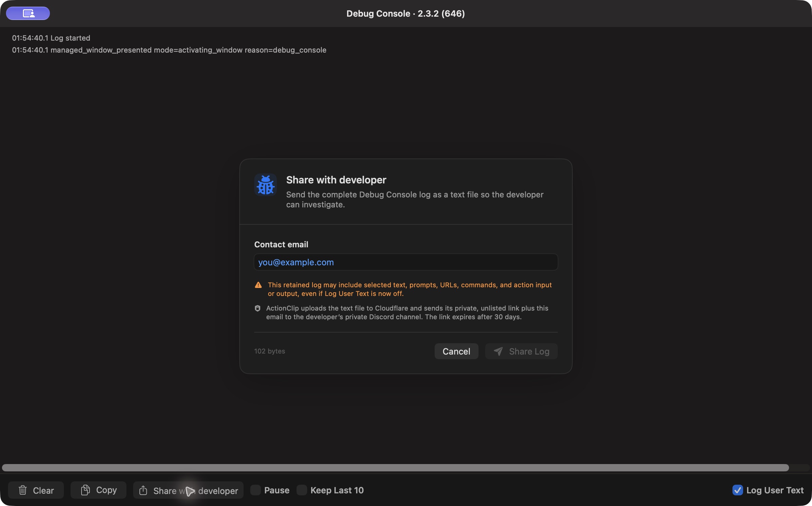Uncheck the Log User Text checkbox
The height and width of the screenshot is (506, 812).
point(737,490)
